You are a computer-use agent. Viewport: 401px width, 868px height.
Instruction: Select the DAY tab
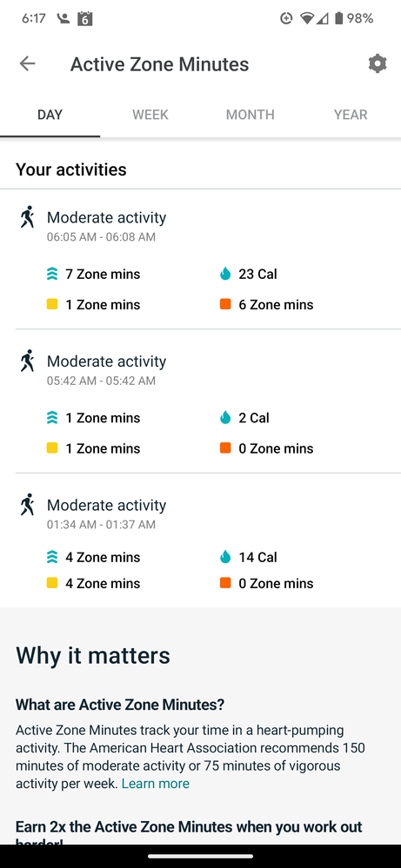tap(50, 115)
